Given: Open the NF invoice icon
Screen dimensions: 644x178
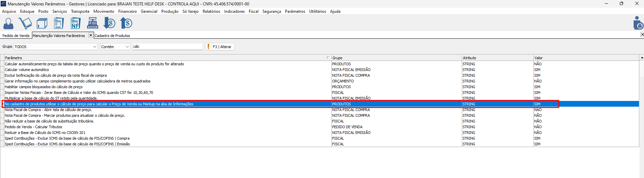Looking at the screenshot, I should 75,24.
